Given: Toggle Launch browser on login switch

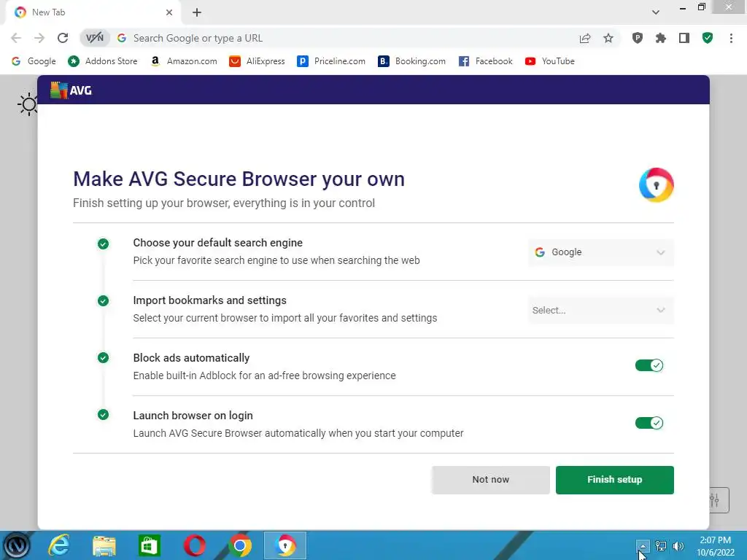Looking at the screenshot, I should [649, 423].
